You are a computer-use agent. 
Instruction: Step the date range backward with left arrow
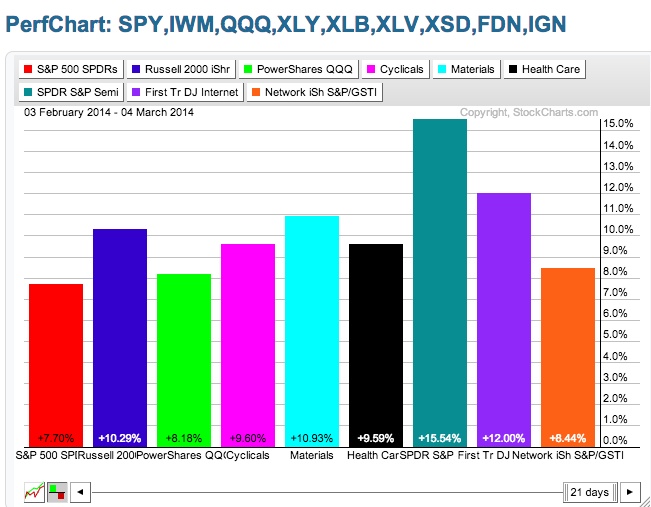pyautogui.click(x=81, y=492)
